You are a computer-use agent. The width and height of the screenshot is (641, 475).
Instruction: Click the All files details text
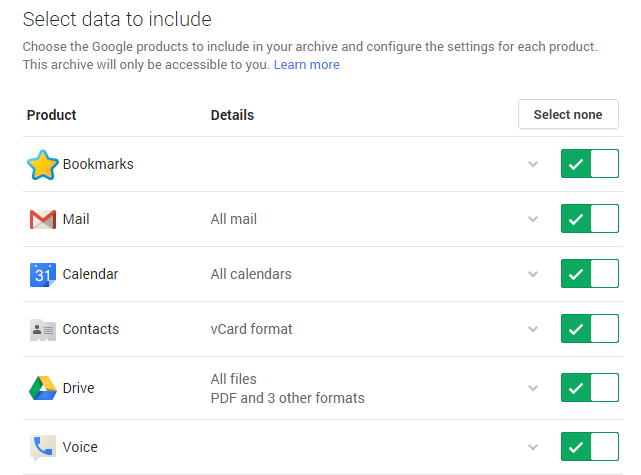(233, 379)
